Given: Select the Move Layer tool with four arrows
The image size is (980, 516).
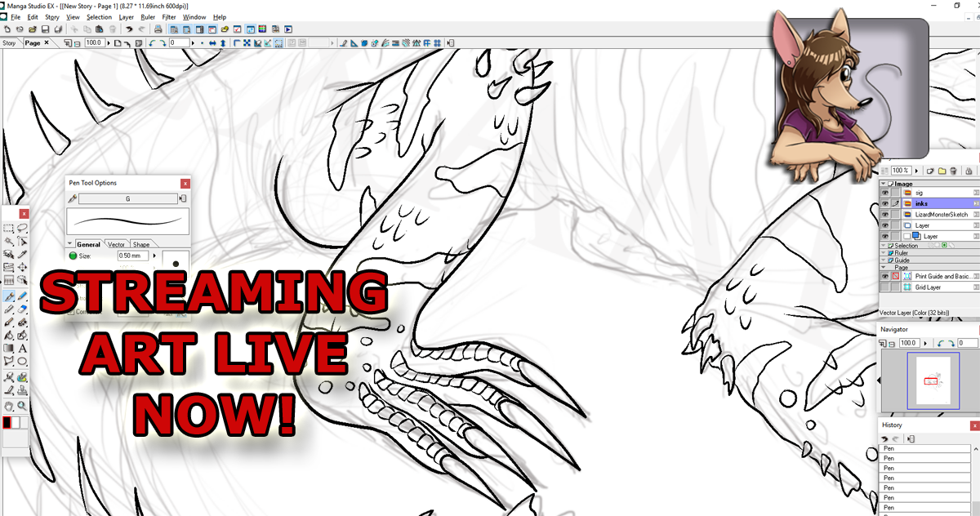Looking at the screenshot, I should coord(22,267).
